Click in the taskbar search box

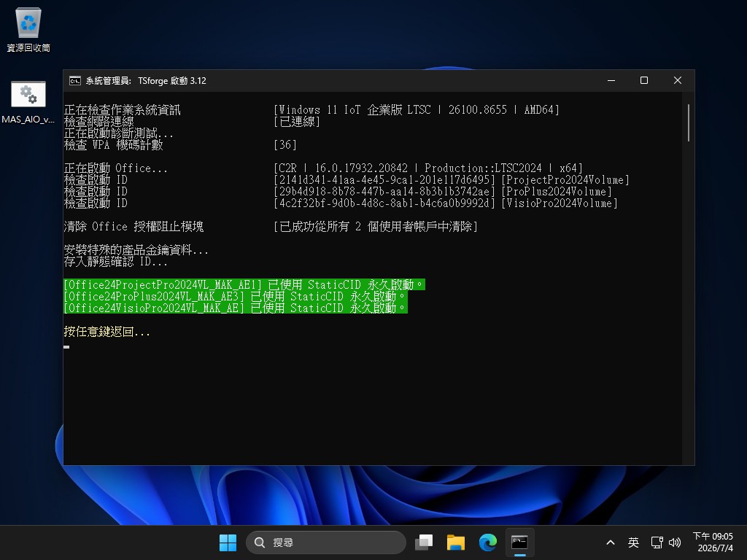point(326,542)
